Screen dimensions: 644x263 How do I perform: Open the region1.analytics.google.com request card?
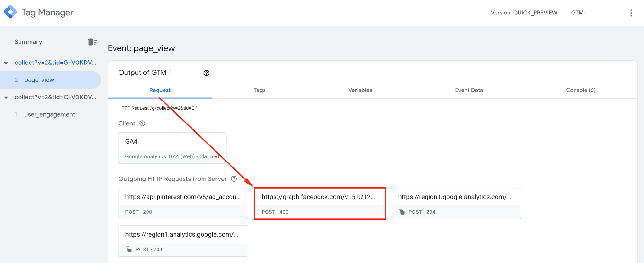(x=183, y=241)
